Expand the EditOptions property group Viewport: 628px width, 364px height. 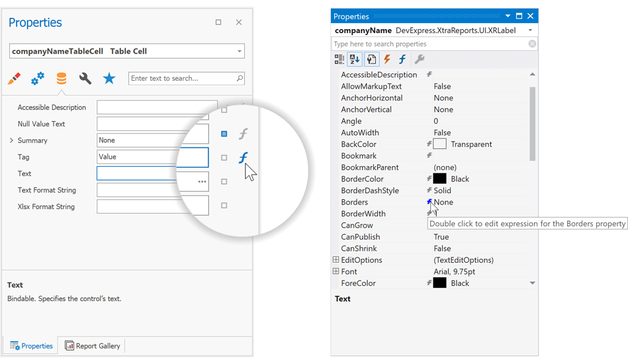pyautogui.click(x=336, y=260)
